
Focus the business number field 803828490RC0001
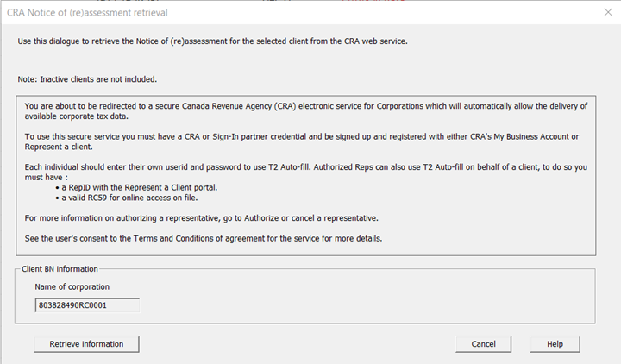tap(87, 305)
